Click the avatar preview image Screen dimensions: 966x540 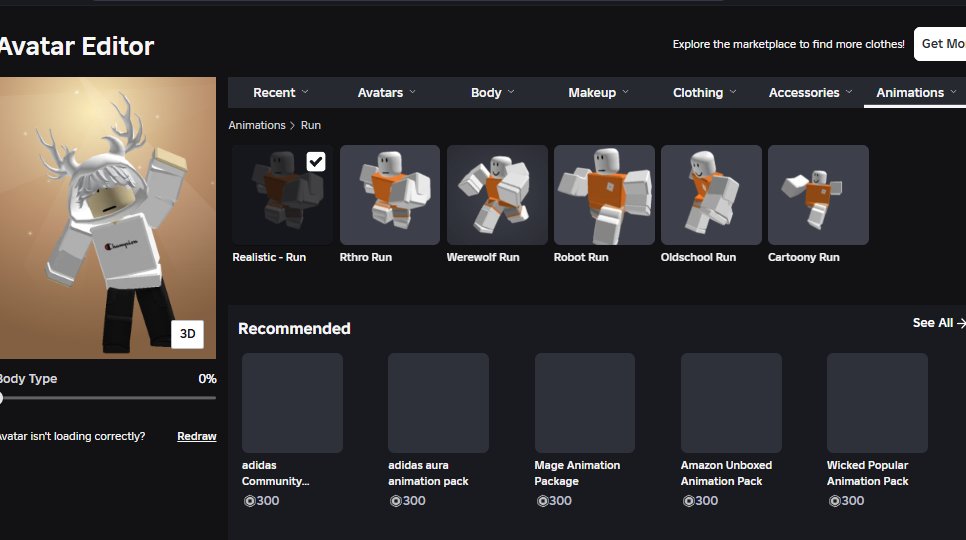pos(108,218)
